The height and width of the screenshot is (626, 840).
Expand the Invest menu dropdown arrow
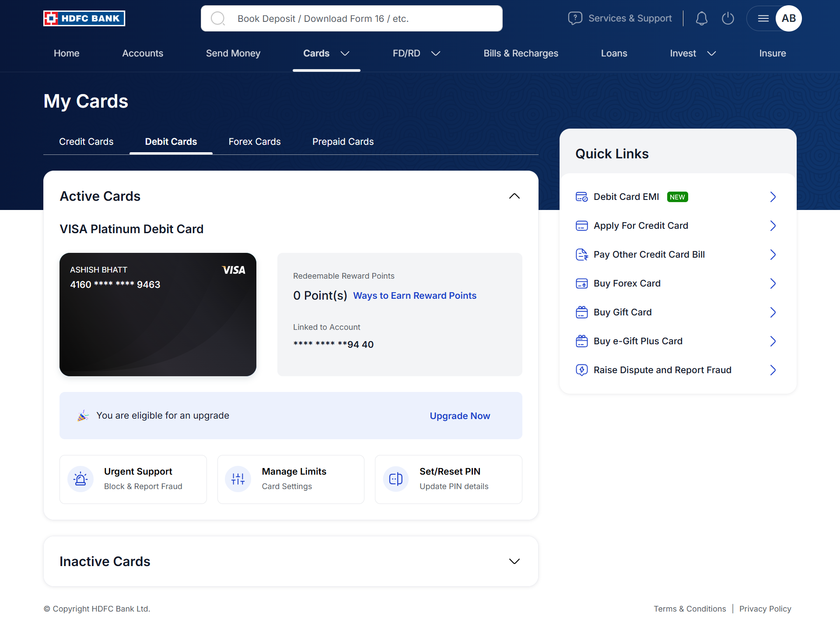coord(712,53)
